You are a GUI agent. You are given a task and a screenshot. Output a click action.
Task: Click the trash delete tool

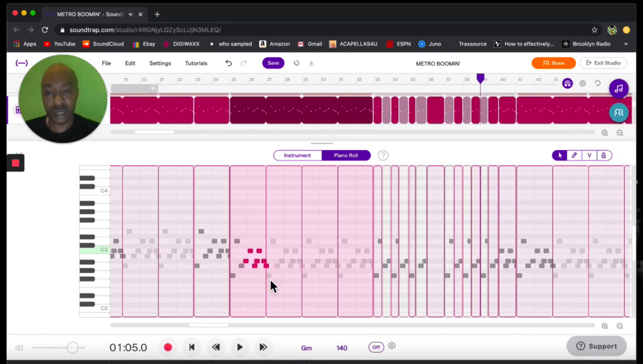pos(604,155)
